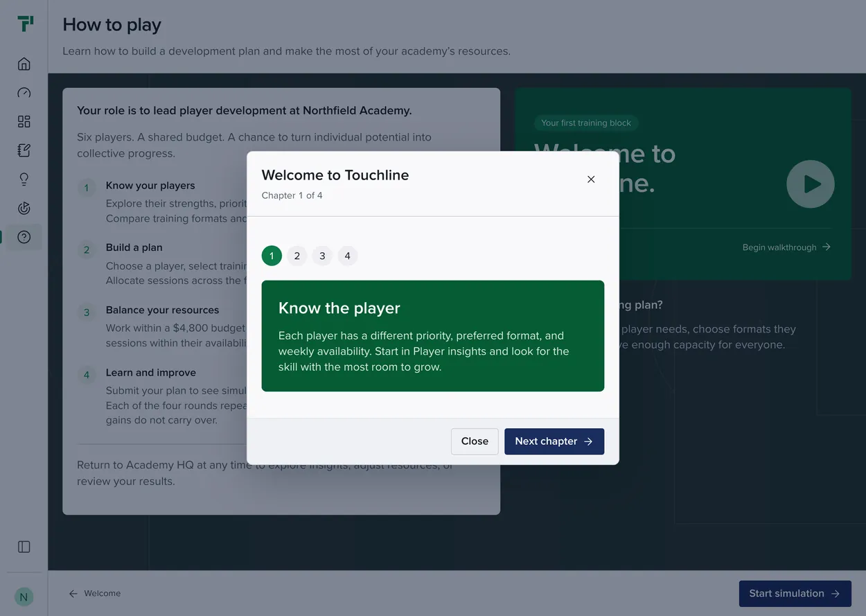Viewport: 866px width, 616px height.
Task: Jump to chapter step 3
Action: pyautogui.click(x=322, y=256)
